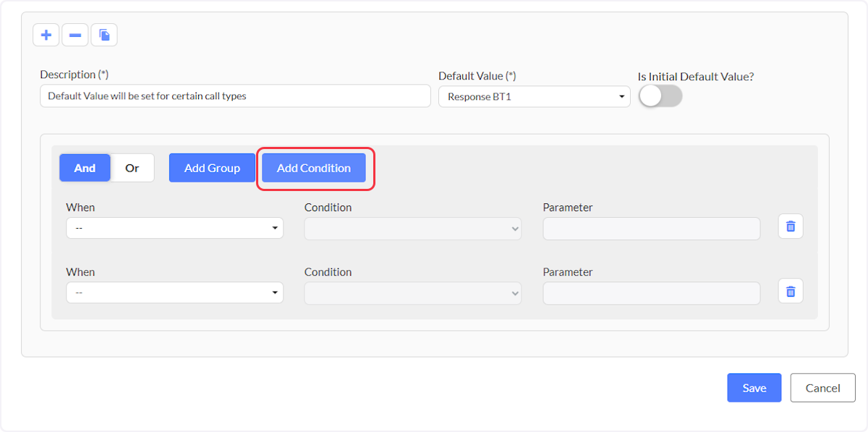Cancel editing the rule
This screenshot has width=868, height=432.
[x=823, y=388]
